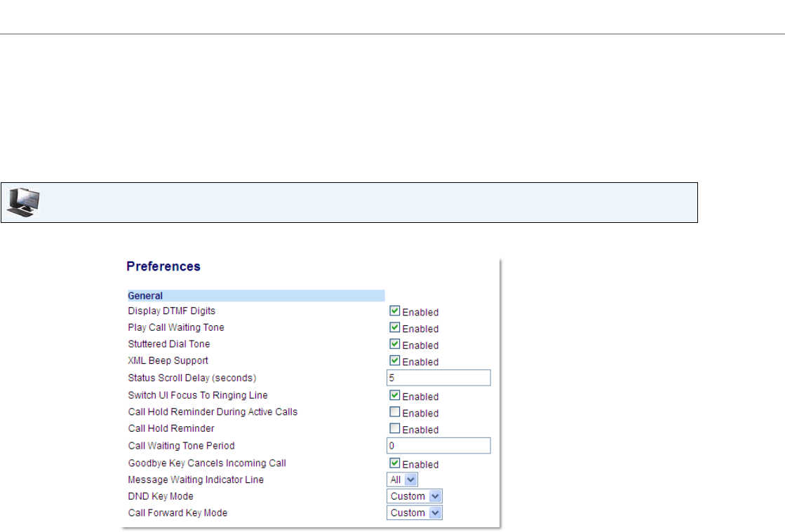The width and height of the screenshot is (785, 532).
Task: Click the Preferences heading
Action: [163, 266]
